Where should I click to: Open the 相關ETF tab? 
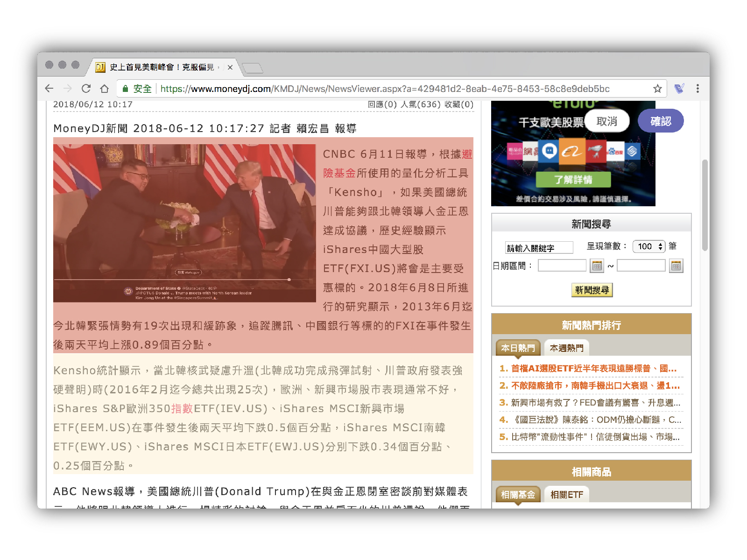(566, 495)
